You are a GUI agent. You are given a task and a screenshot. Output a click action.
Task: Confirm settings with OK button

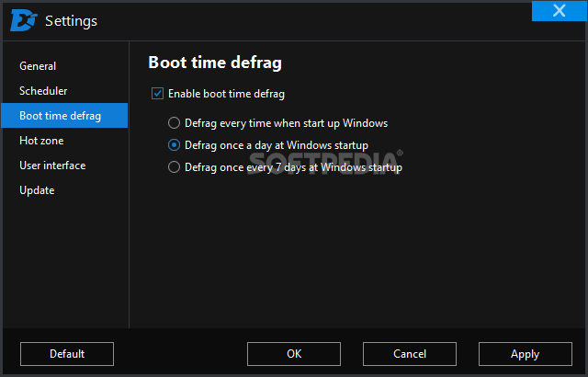tap(294, 354)
